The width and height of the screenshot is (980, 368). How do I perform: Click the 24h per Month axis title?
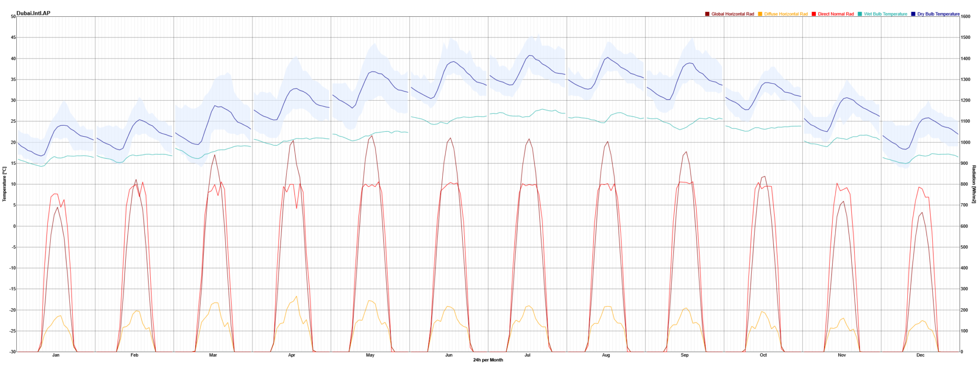488,360
